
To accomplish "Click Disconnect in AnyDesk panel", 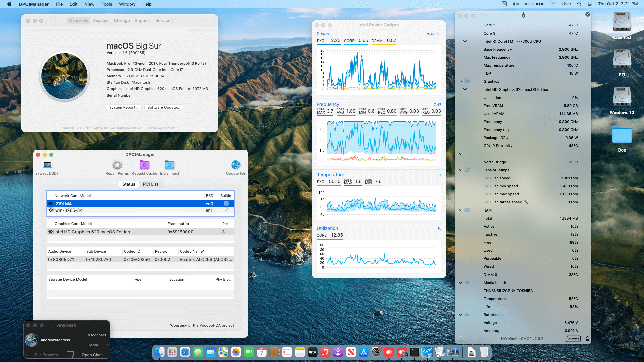I will pyautogui.click(x=96, y=335).
